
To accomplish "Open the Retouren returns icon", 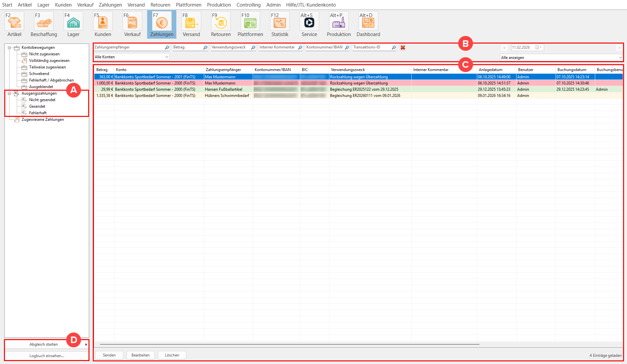I will coord(221,23).
